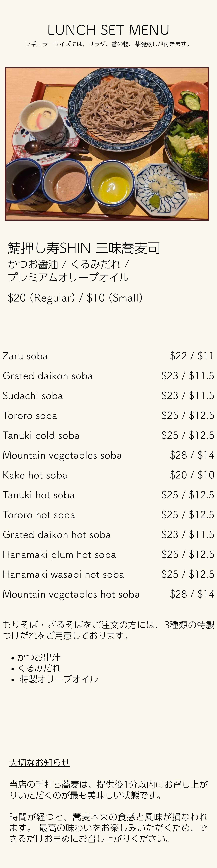This screenshot has width=217, height=868.
Task: Select Tanuki hot soba entry
Action: coord(108,495)
